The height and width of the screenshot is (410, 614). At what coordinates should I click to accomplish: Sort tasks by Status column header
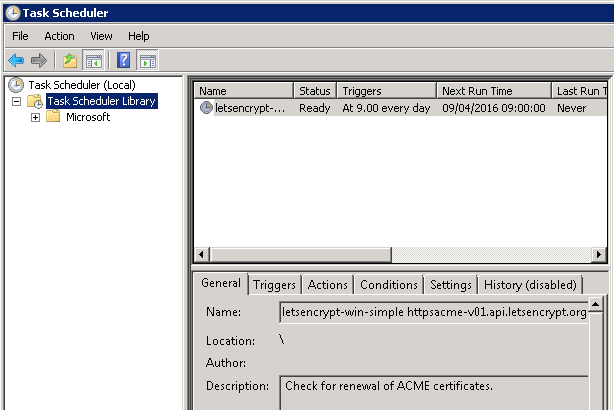click(x=314, y=91)
